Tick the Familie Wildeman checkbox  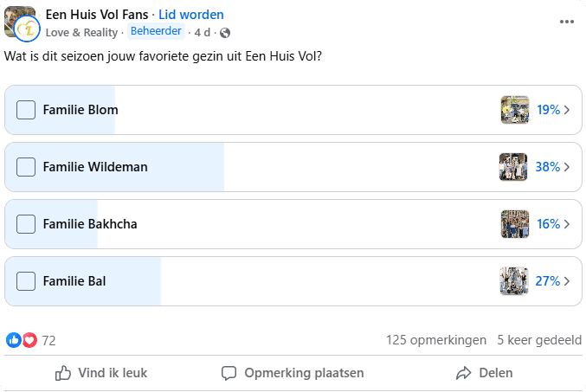(x=27, y=167)
